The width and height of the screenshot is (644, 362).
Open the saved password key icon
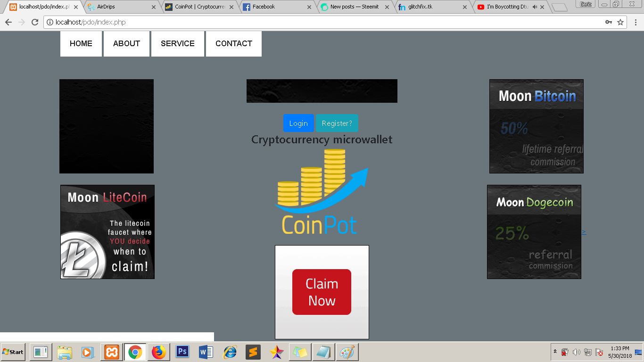pos(609,22)
